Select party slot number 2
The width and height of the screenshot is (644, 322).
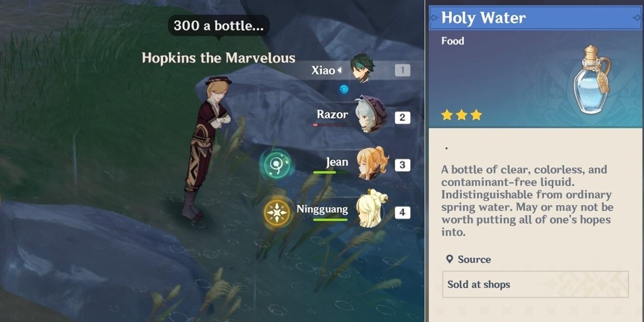tap(403, 118)
